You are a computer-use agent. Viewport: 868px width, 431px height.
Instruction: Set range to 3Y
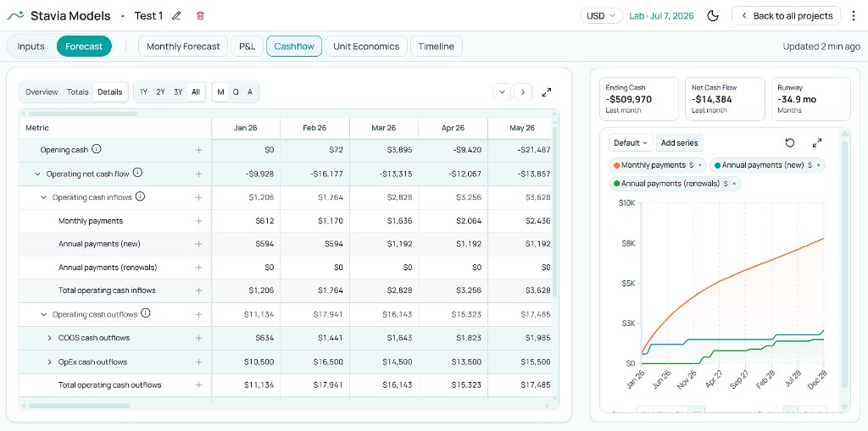click(x=178, y=92)
